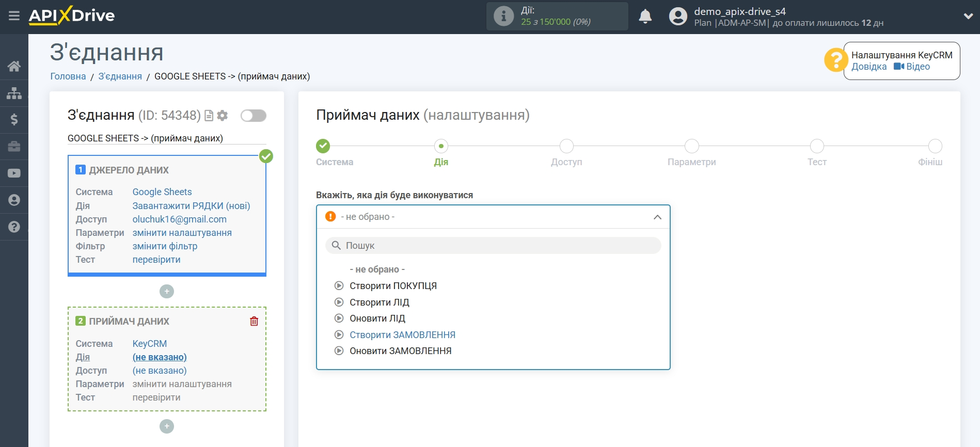980x447 pixels.
Task: Click the user avatar icon
Action: tap(678, 17)
